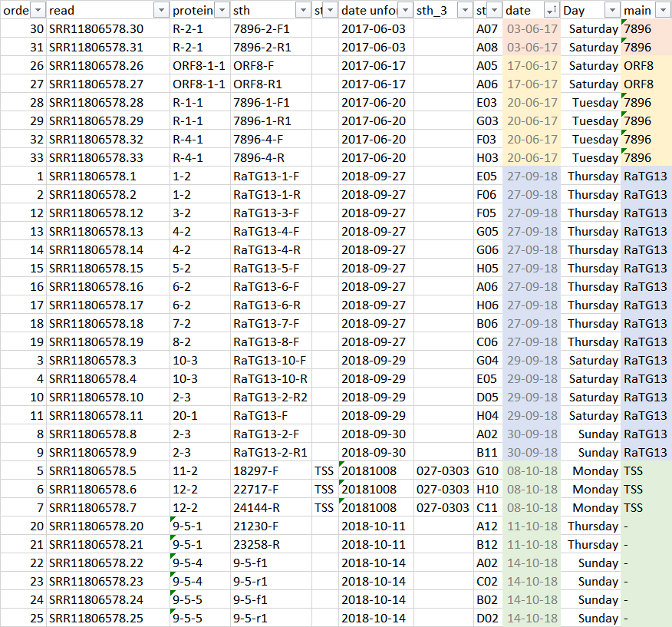The height and width of the screenshot is (627, 672).
Task: Click the RaTG13-F cell
Action: coord(271,416)
